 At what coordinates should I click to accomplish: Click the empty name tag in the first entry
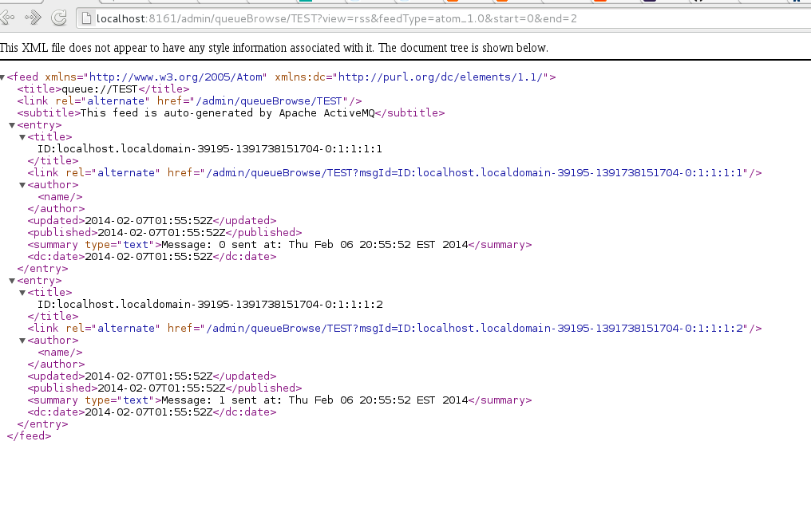[60, 197]
